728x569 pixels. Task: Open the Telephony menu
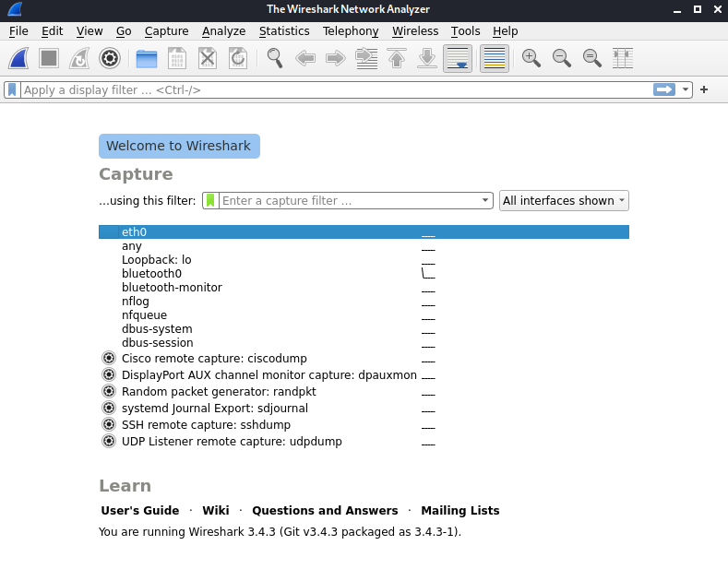[351, 31]
